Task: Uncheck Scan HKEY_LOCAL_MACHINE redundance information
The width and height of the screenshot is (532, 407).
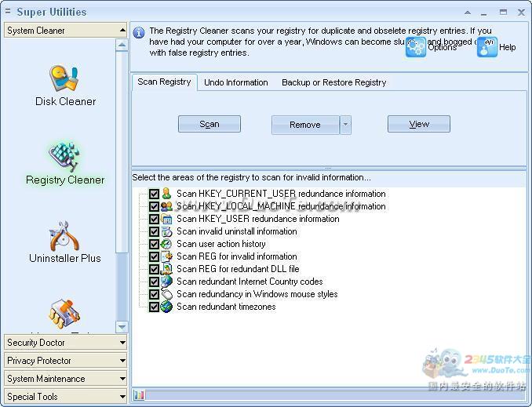Action: pyautogui.click(x=154, y=206)
